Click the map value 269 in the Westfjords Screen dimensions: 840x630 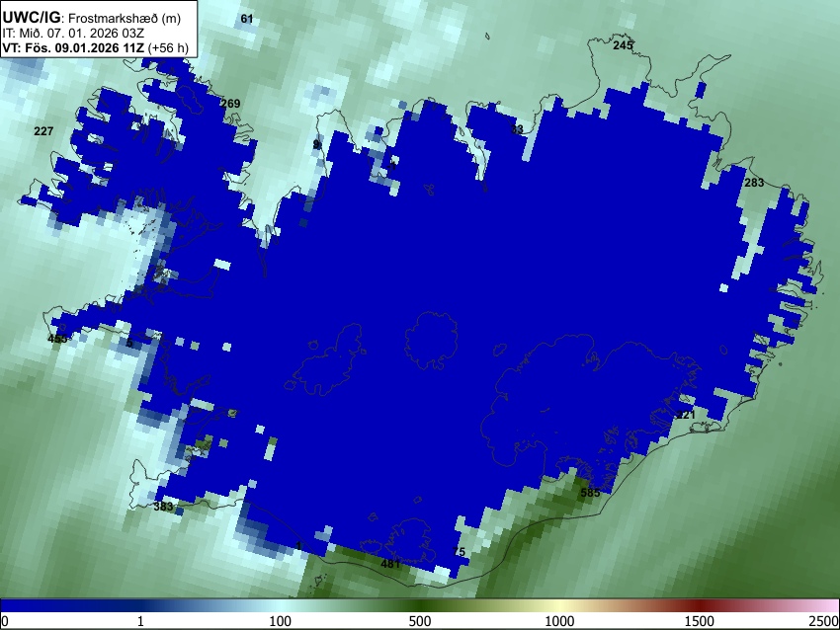pyautogui.click(x=230, y=104)
